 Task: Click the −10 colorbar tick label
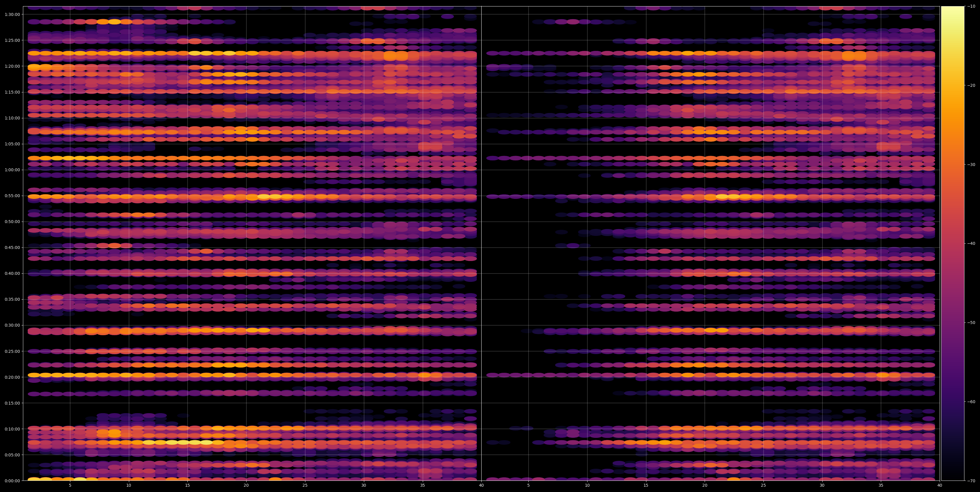coord(971,6)
